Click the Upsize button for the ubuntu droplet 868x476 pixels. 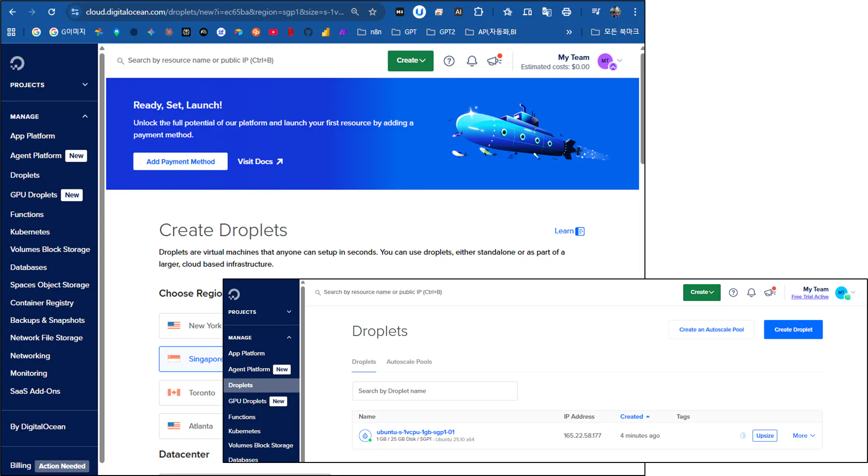(765, 435)
